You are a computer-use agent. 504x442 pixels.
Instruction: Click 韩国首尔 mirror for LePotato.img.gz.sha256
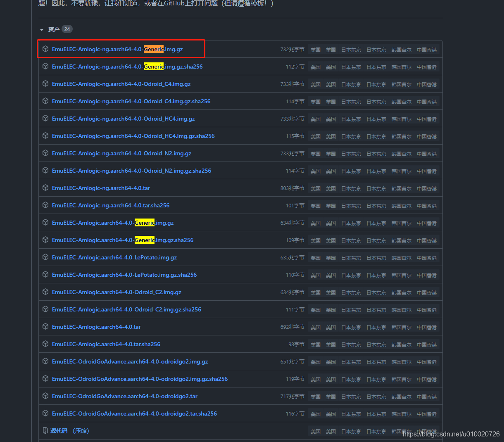point(402,275)
